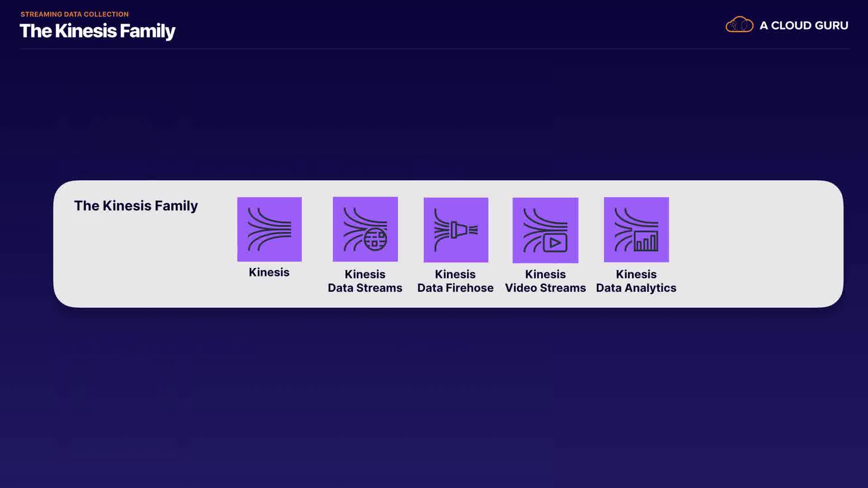The width and height of the screenshot is (868, 488).
Task: Click the Kinesis service icon
Action: tap(269, 229)
